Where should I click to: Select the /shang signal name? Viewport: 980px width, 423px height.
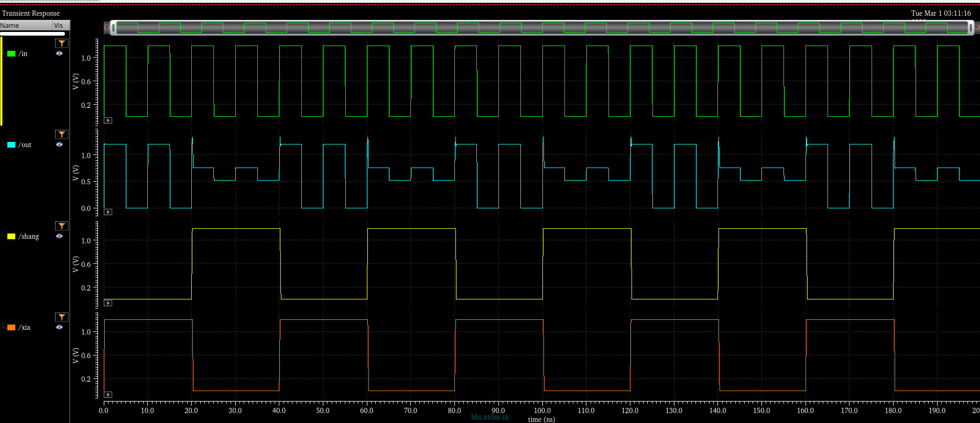29,236
